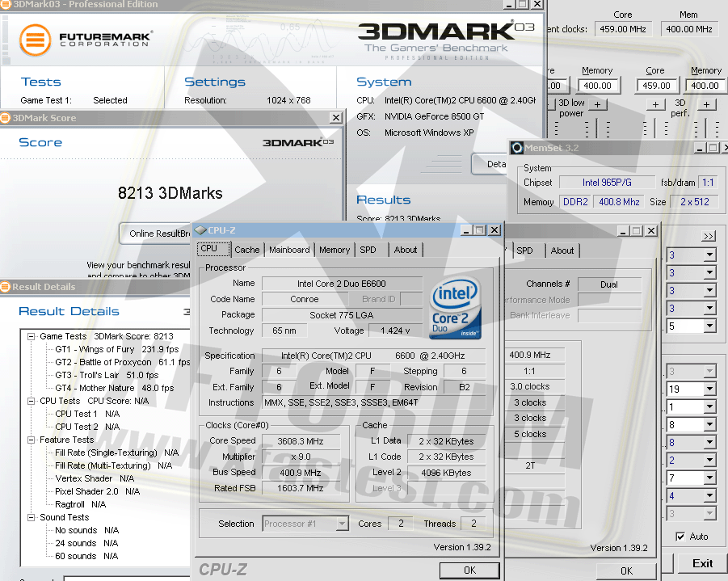The image size is (728, 581).
Task: Open the Cache tab in CPU-Z
Action: 247,250
